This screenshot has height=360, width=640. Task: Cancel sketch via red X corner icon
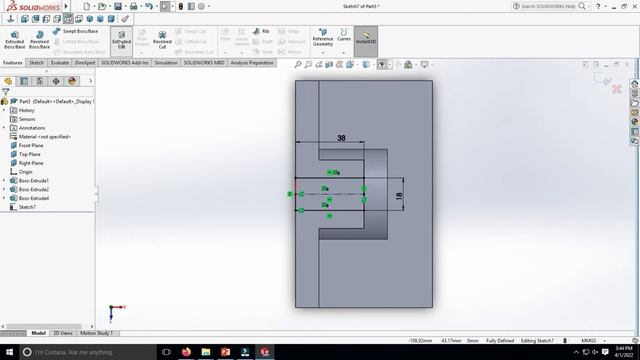[x=617, y=89]
